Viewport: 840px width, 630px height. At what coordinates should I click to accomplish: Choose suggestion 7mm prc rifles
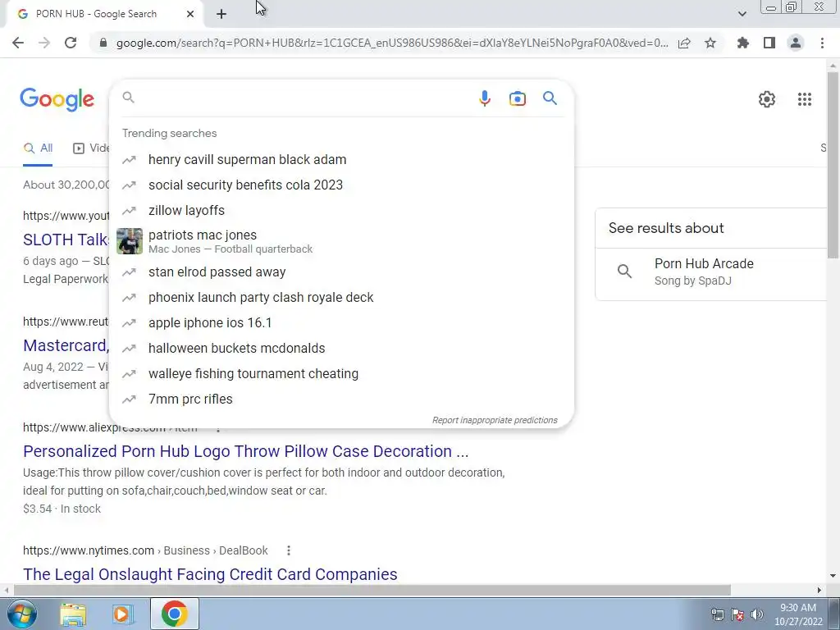341,399
